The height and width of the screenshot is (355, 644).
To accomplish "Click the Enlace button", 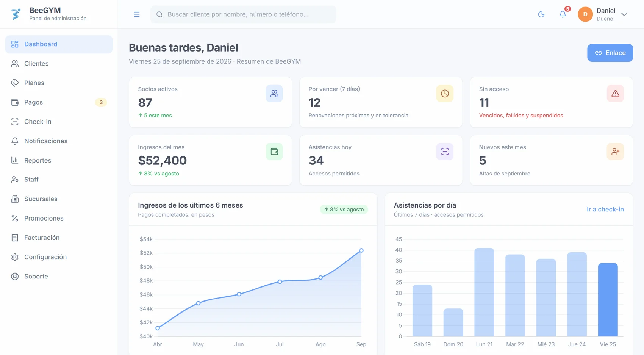I will tap(610, 53).
